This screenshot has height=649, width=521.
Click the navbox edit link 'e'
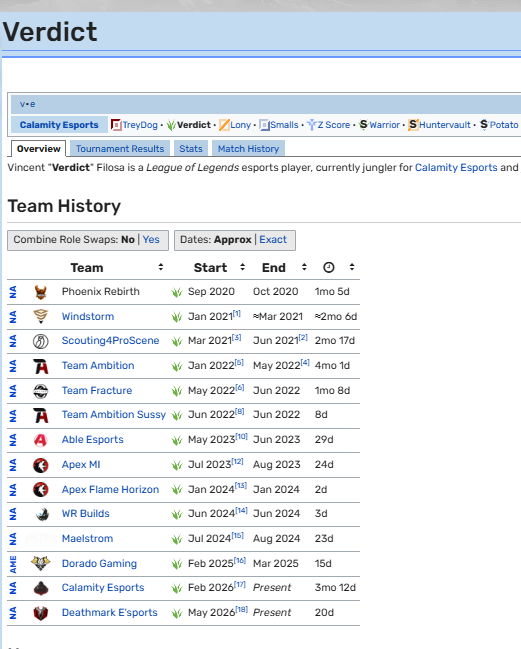(33, 104)
